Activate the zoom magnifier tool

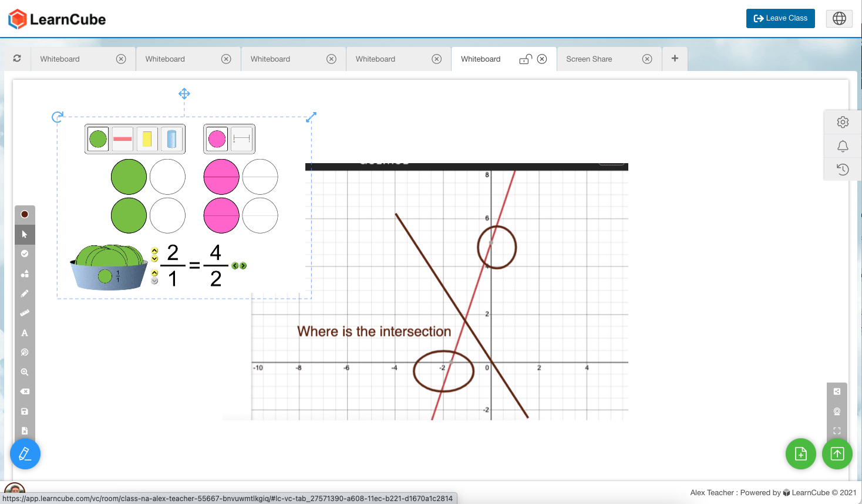coord(25,372)
